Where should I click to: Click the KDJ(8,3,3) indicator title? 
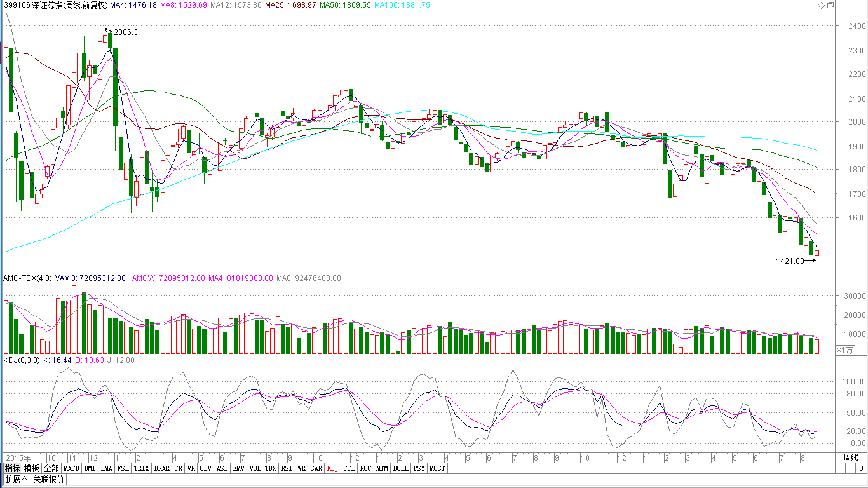tap(22, 360)
